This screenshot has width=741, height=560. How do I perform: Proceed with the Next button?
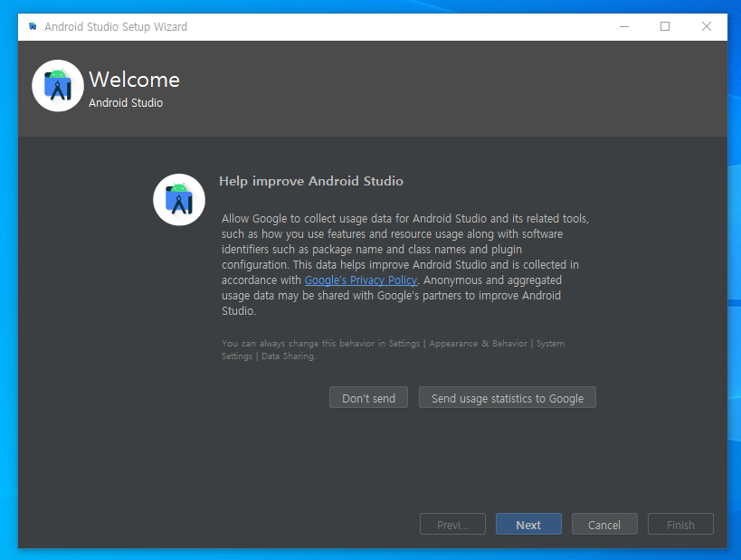[x=528, y=525]
